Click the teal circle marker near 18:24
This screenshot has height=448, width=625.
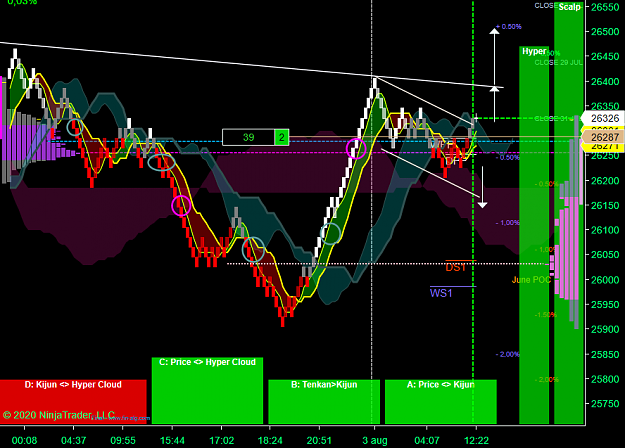click(254, 249)
